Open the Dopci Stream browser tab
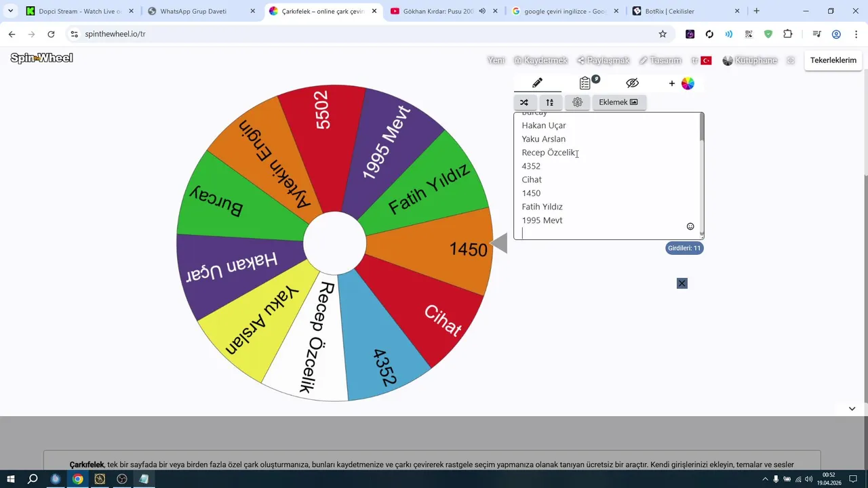Image resolution: width=868 pixels, height=488 pixels. (80, 11)
